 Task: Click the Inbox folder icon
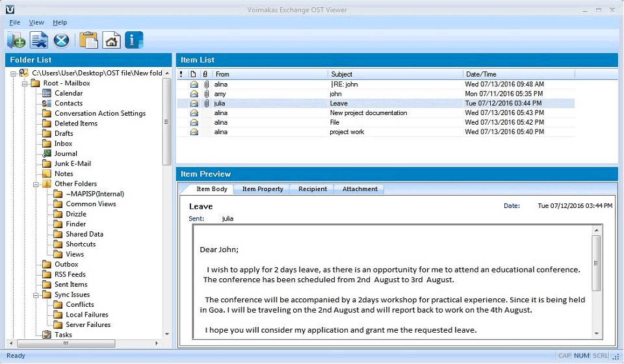[x=47, y=144]
